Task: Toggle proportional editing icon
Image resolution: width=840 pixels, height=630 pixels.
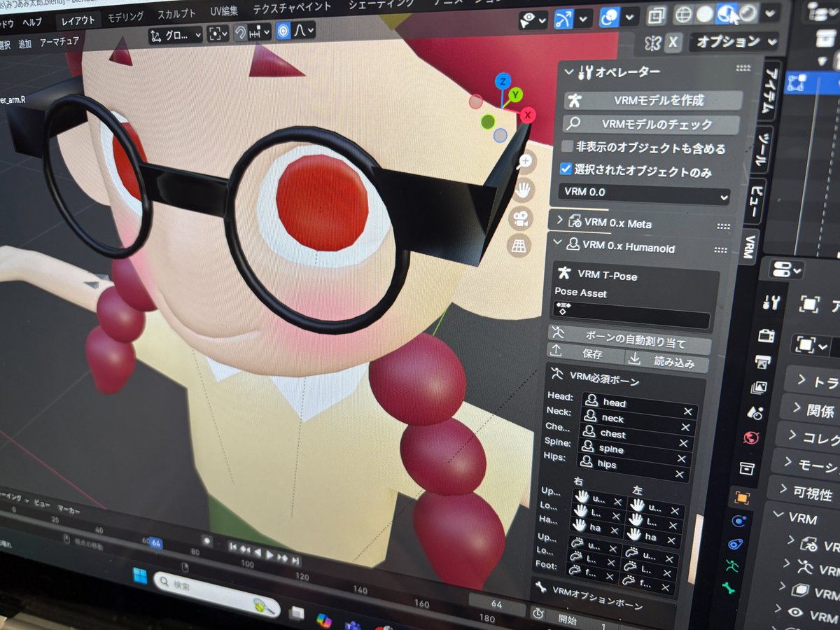Action: [x=284, y=31]
